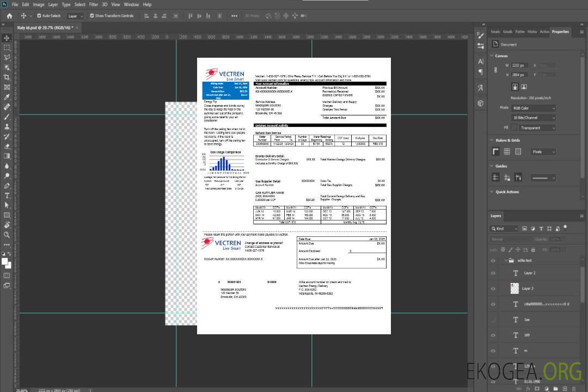The image size is (588, 392).
Task: Create a new group from Layers footer
Action: coord(556,389)
